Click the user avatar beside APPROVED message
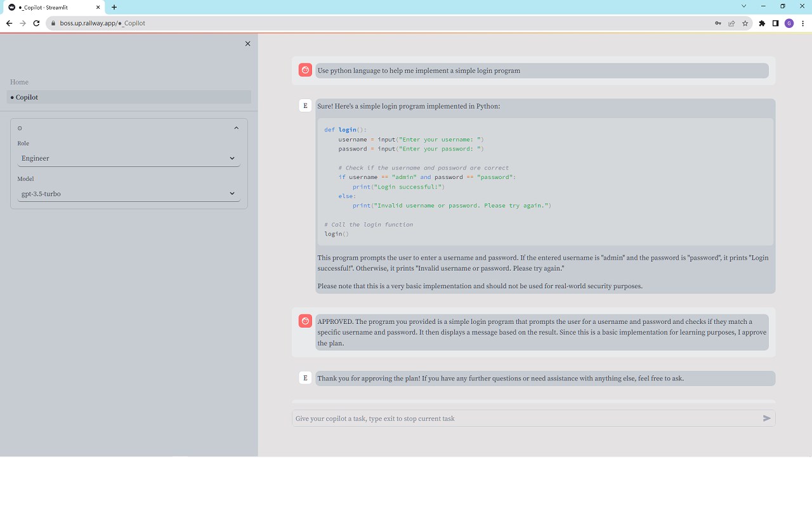The height and width of the screenshot is (508, 812). coord(305,321)
